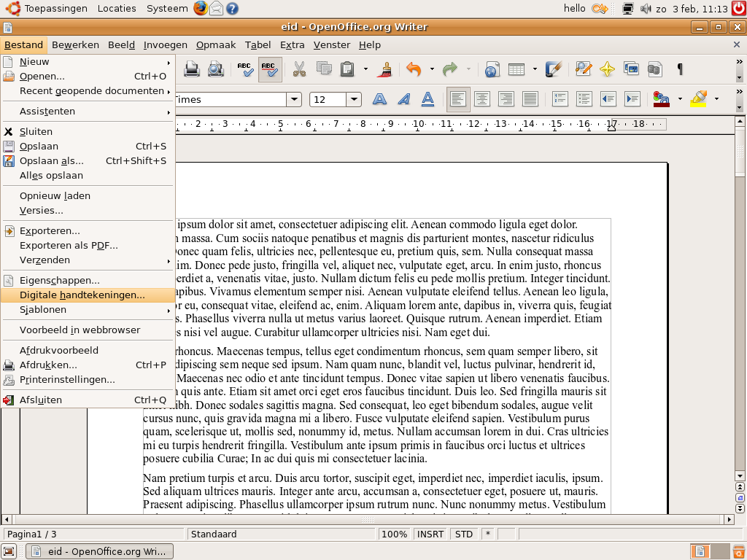Run the Spelling and Grammar check icon
This screenshot has height=560, width=747.
coord(246,69)
